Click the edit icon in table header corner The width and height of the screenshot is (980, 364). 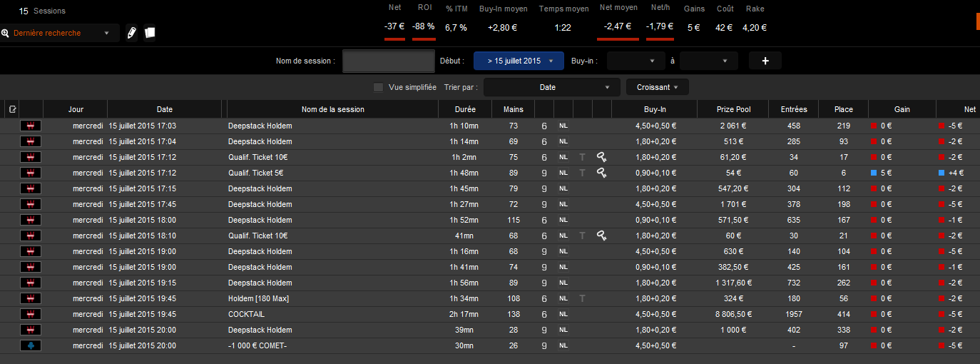point(12,109)
